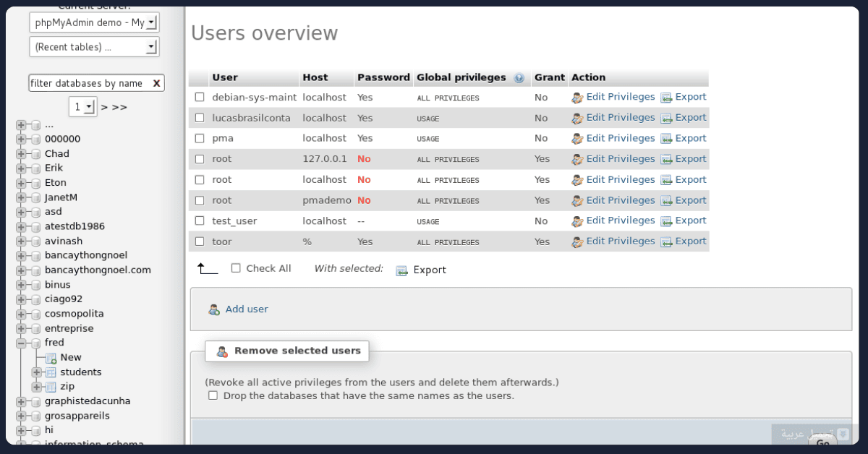Select the root 127.0.0.1 user checkbox
Viewport: 868px width, 454px height.
200,159
